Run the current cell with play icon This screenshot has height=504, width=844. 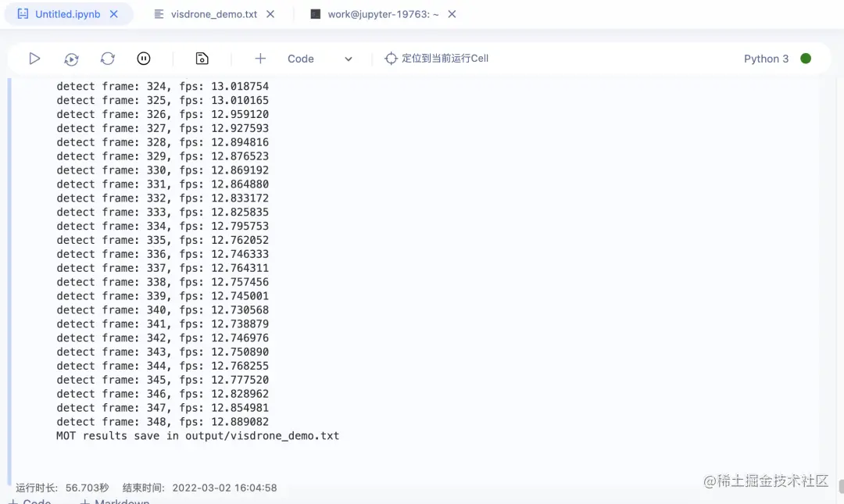pos(34,58)
